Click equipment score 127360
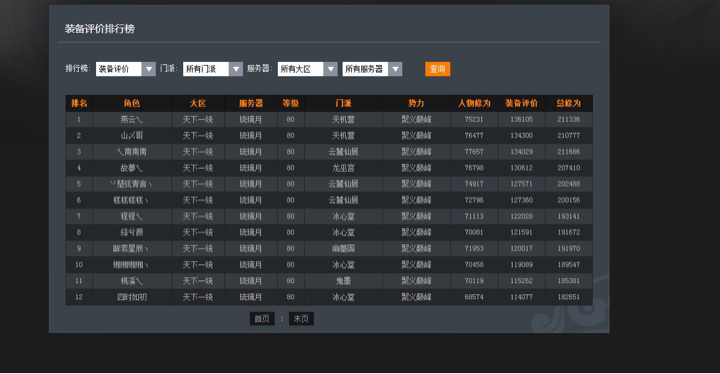 521,200
